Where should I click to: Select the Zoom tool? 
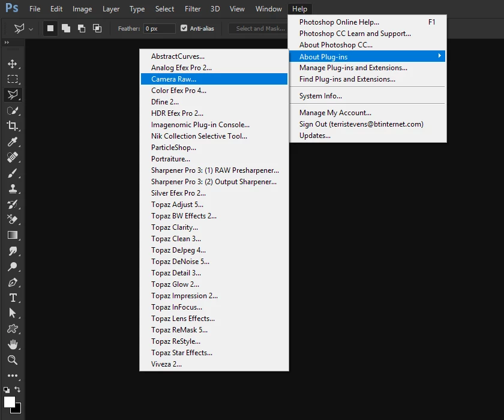[13, 360]
